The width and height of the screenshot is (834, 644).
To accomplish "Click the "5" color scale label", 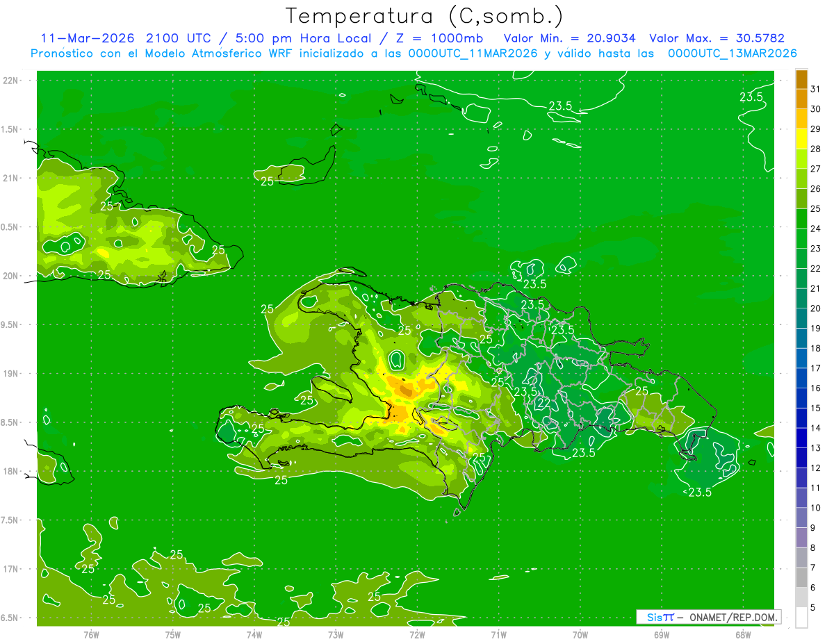I will coord(813,608).
